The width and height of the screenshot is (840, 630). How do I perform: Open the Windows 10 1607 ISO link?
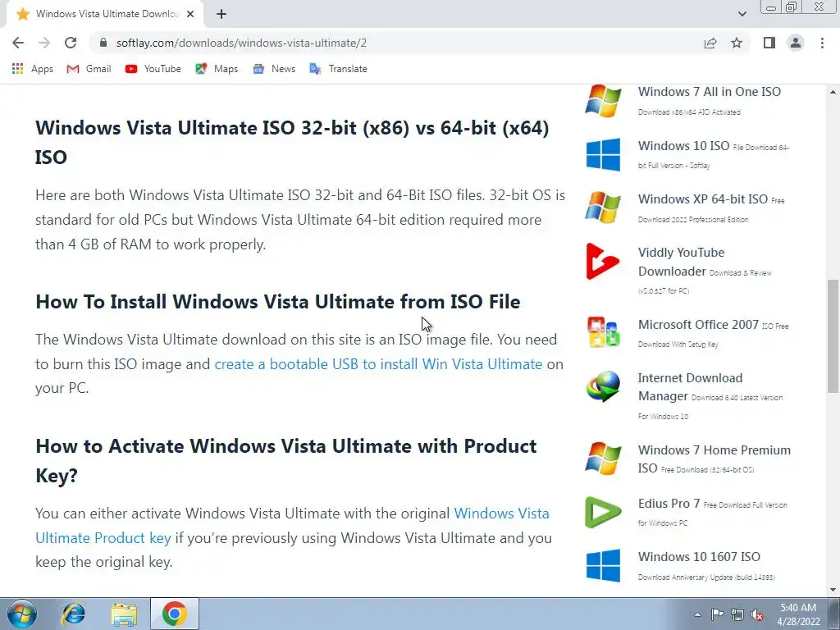699,557
